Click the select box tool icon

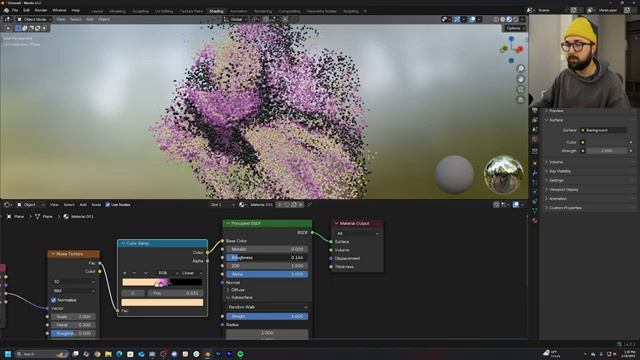click(18, 28)
